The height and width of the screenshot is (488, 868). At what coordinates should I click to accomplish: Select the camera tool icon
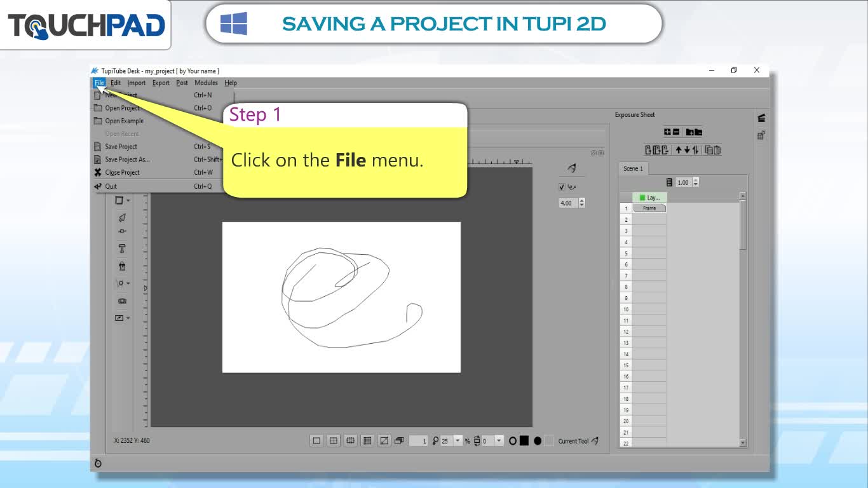[122, 301]
